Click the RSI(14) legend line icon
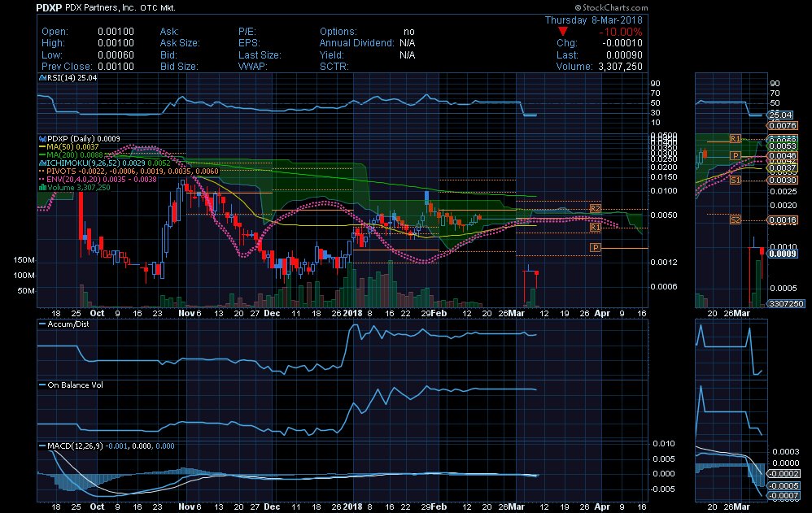 (x=42, y=78)
